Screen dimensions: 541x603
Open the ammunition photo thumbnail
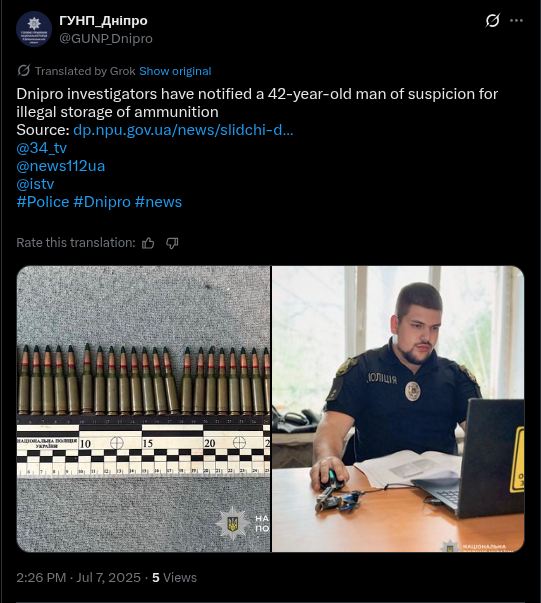point(143,409)
